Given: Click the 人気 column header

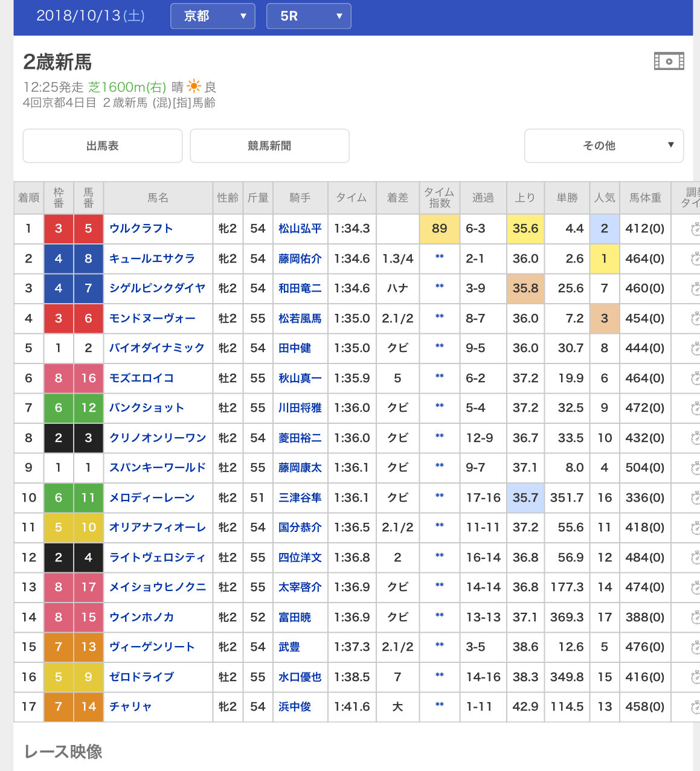Looking at the screenshot, I should coord(604,198).
